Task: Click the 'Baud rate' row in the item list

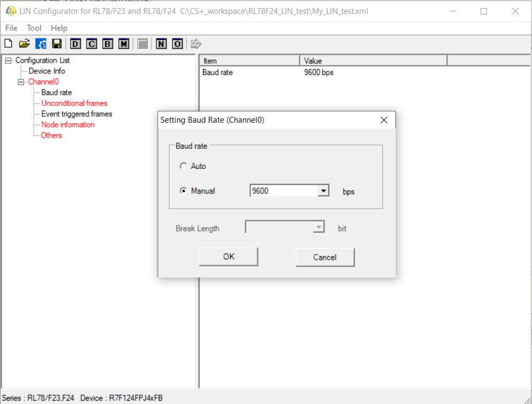Action: pos(218,72)
